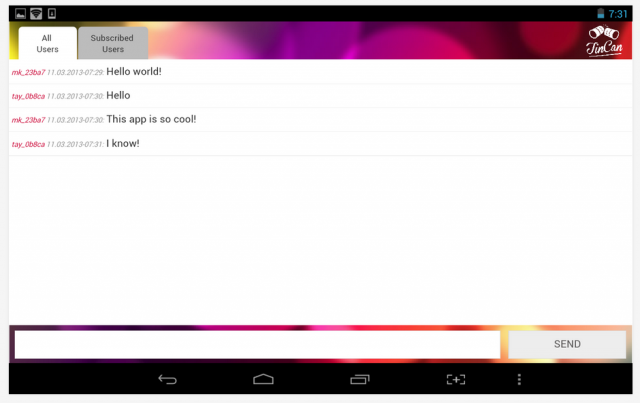Switch to the Subscribed Users tab
The image size is (640, 403).
113,43
